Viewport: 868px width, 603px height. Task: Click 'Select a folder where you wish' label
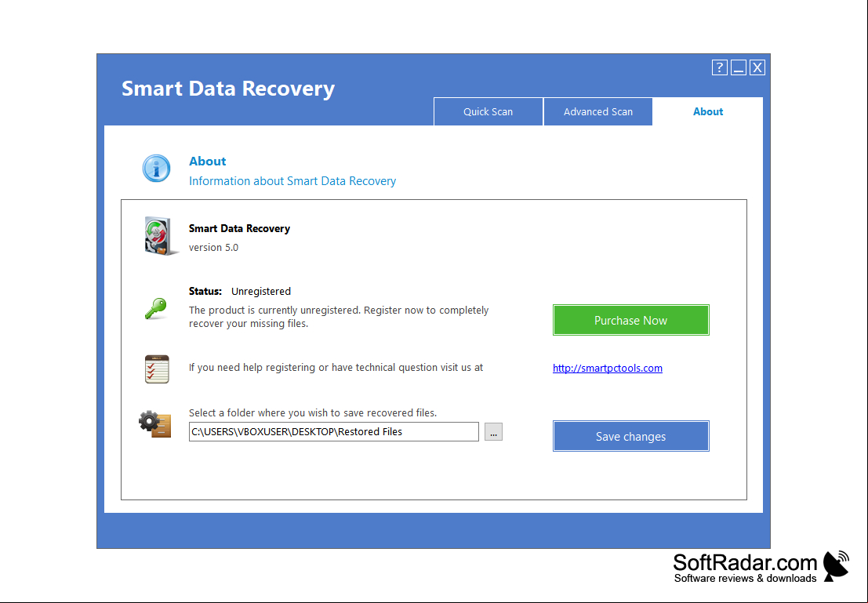click(x=313, y=413)
